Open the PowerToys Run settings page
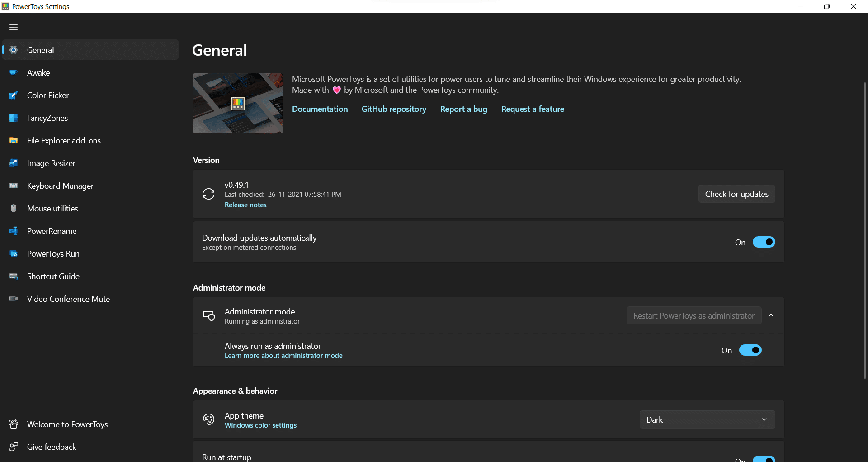868x462 pixels. [x=53, y=254]
